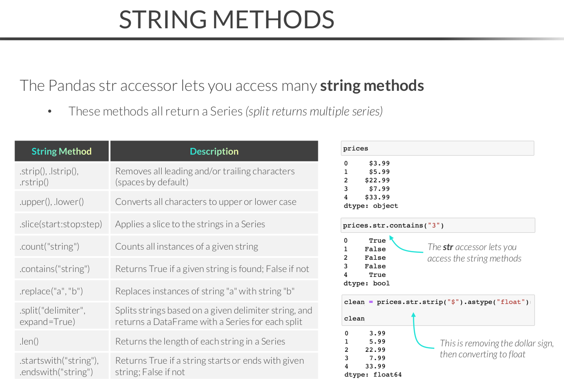Click the clean = prices.str.strip code cell
This screenshot has width=564, height=392.
[438, 310]
